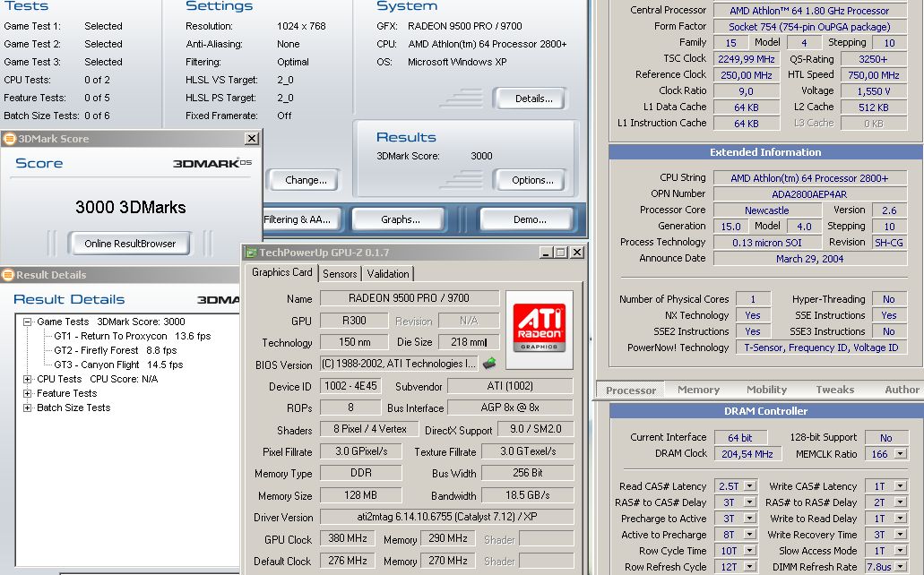
Task: Click the 3000 3DMarks score text
Action: (130, 208)
